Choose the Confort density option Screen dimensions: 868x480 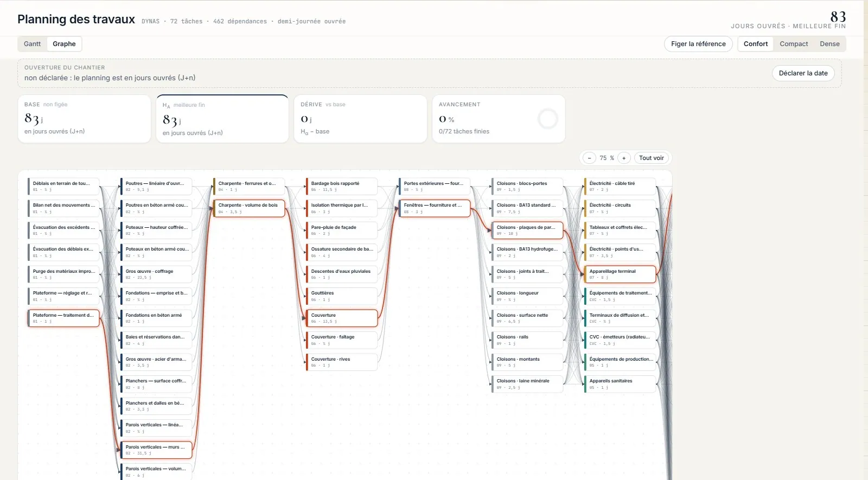click(x=756, y=44)
